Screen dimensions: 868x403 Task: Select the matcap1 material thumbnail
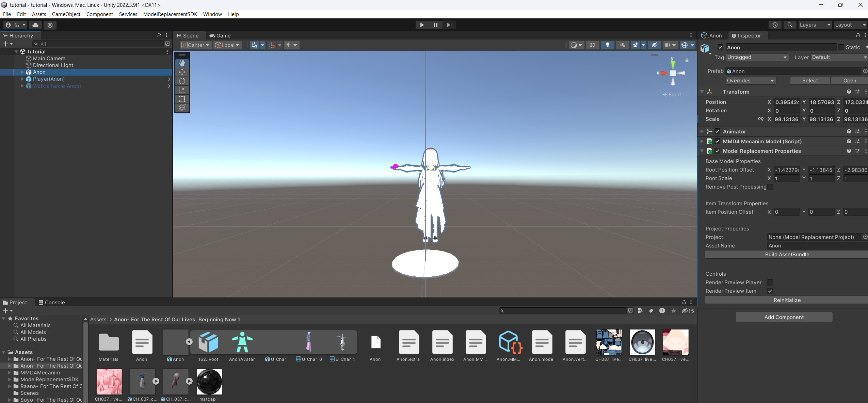click(209, 382)
